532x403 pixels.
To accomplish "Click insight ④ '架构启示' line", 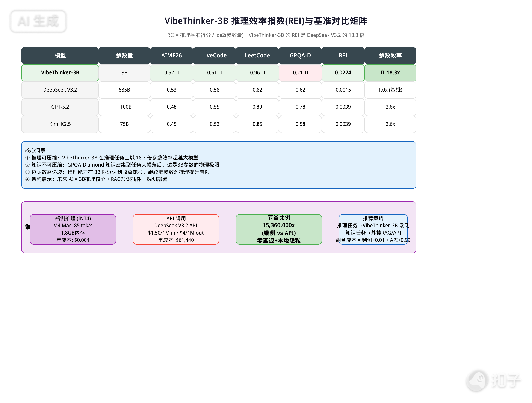I will [x=96, y=179].
